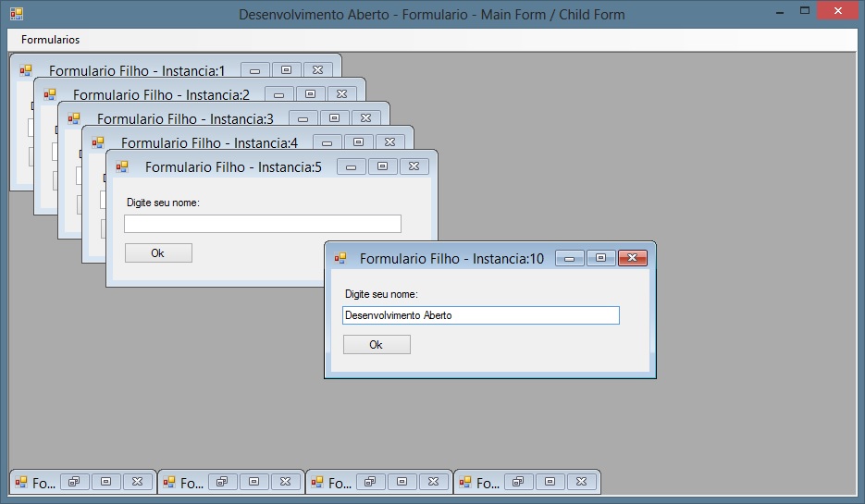Maximize the main Desenvolvimento Aberto window
The image size is (865, 504).
coord(804,11)
